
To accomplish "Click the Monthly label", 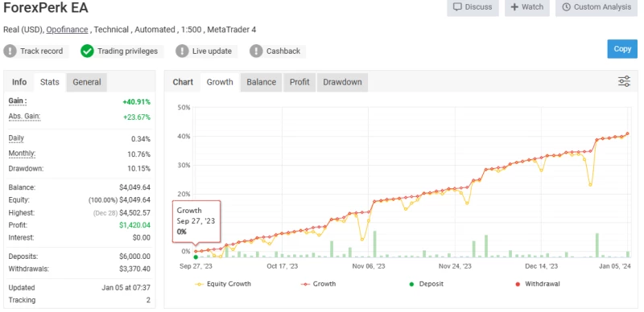I will [x=22, y=154].
